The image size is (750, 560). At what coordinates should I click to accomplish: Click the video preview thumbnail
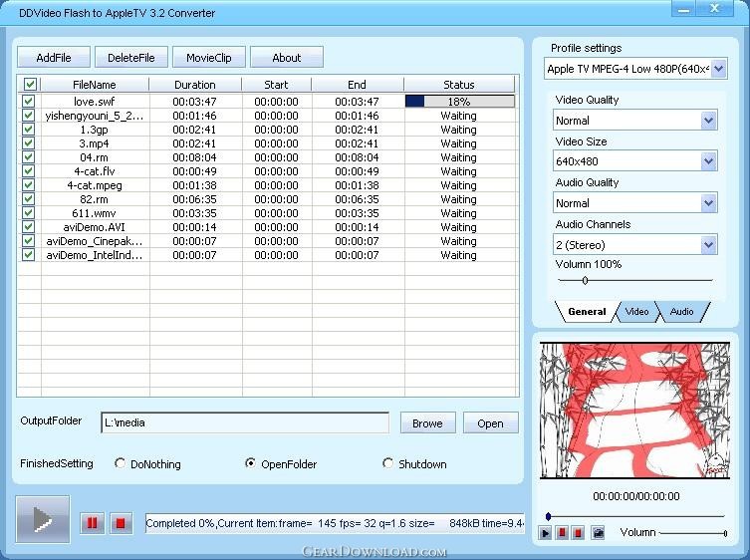click(634, 411)
